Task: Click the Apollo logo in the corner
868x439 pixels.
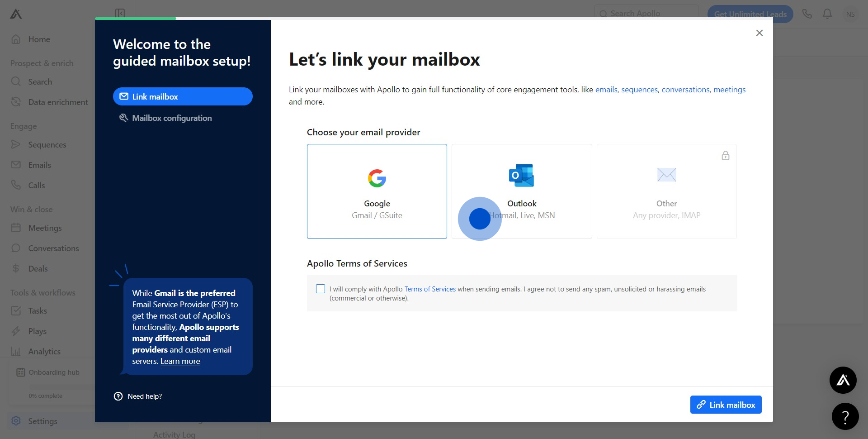Action: 16,14
